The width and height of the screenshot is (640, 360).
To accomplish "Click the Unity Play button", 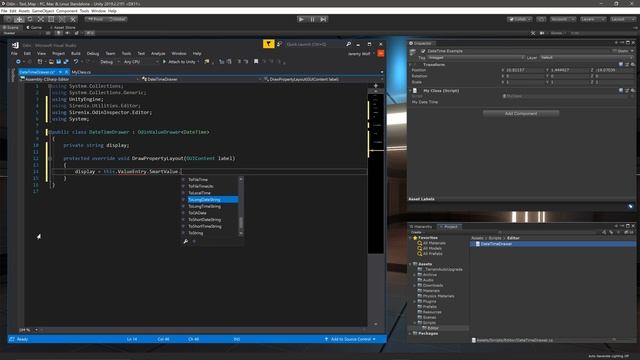I will [301, 19].
